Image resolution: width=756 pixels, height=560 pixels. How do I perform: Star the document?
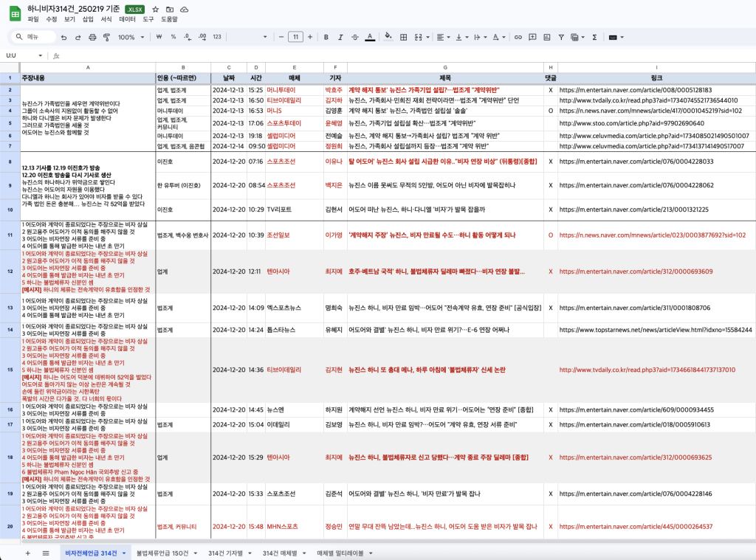click(x=155, y=9)
